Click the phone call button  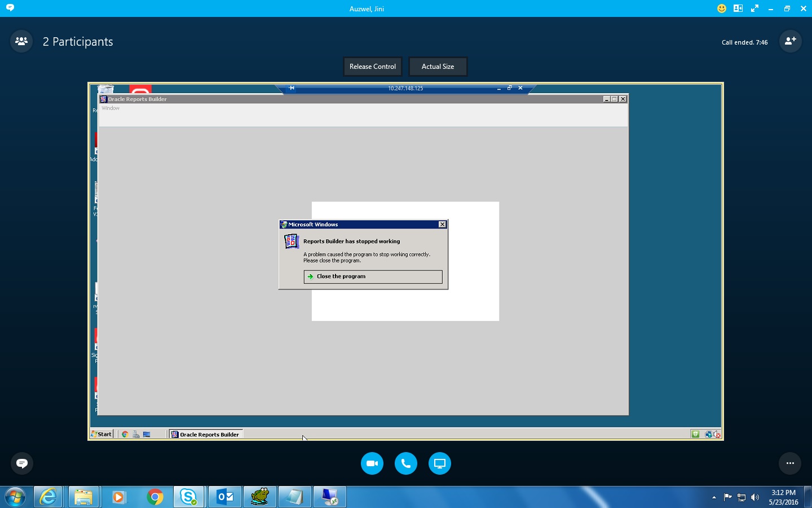pyautogui.click(x=405, y=463)
